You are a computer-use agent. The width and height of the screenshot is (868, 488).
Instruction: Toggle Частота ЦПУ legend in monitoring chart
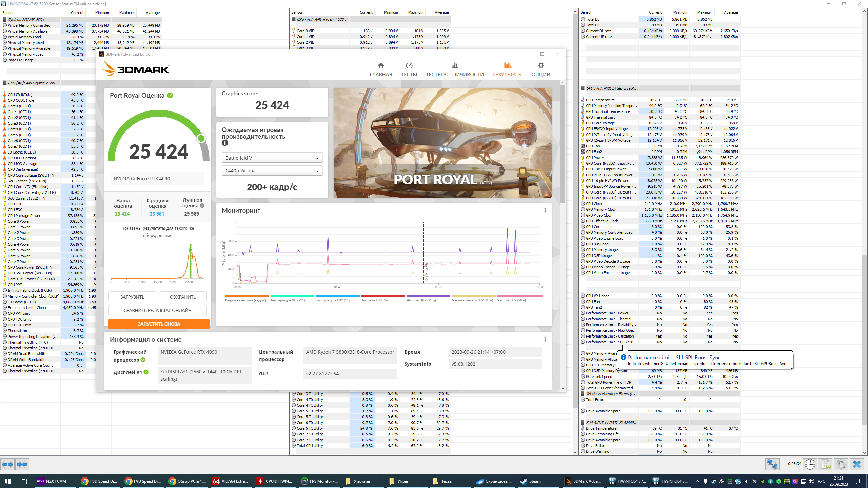pos(421,300)
